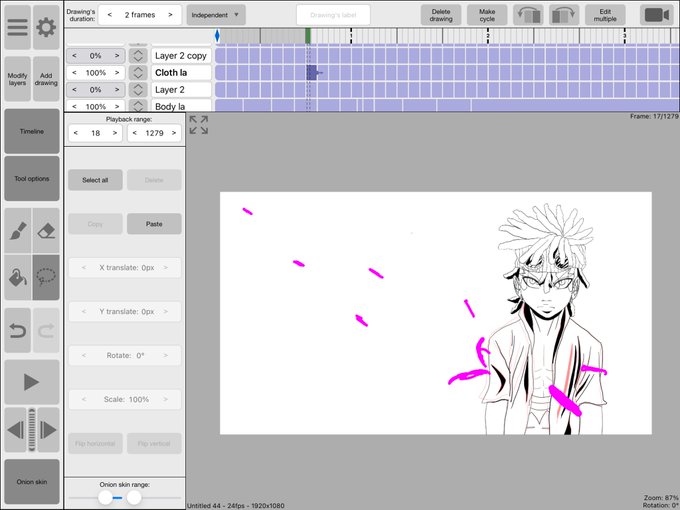Image resolution: width=680 pixels, height=510 pixels.
Task: Click the frame scrub wheel between arrows
Action: (32, 430)
